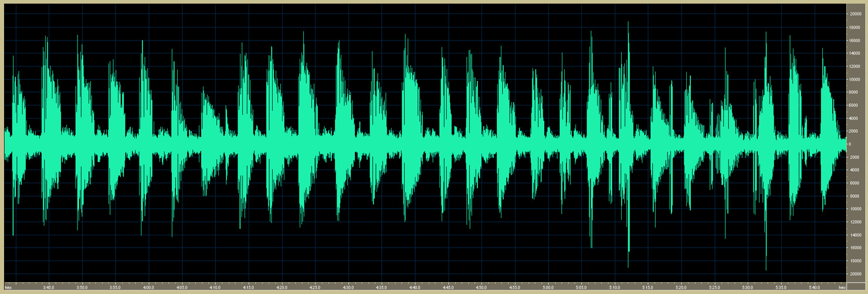The width and height of the screenshot is (868, 294).
Task: Click the upper 10000 amplitude scale value
Action: coord(855,79)
